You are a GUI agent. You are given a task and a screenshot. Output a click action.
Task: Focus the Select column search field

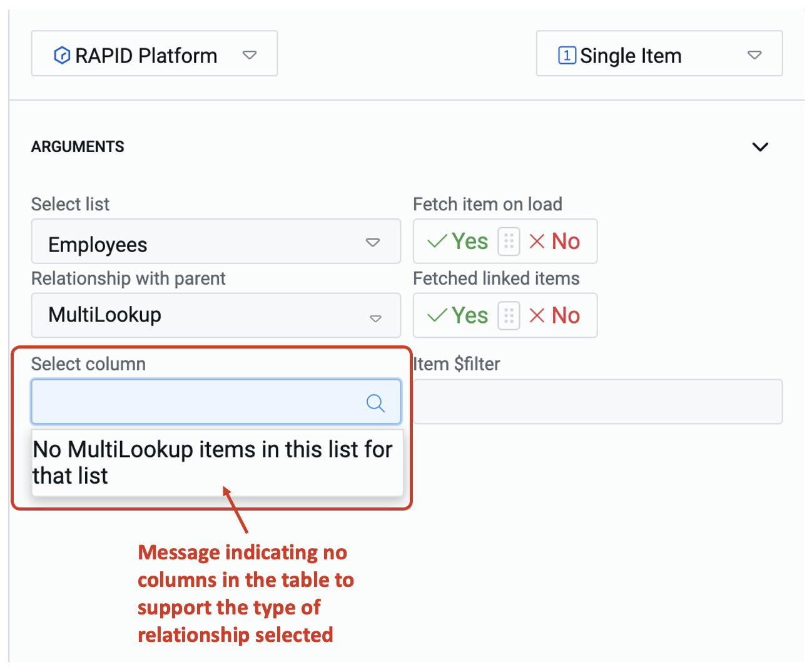216,402
